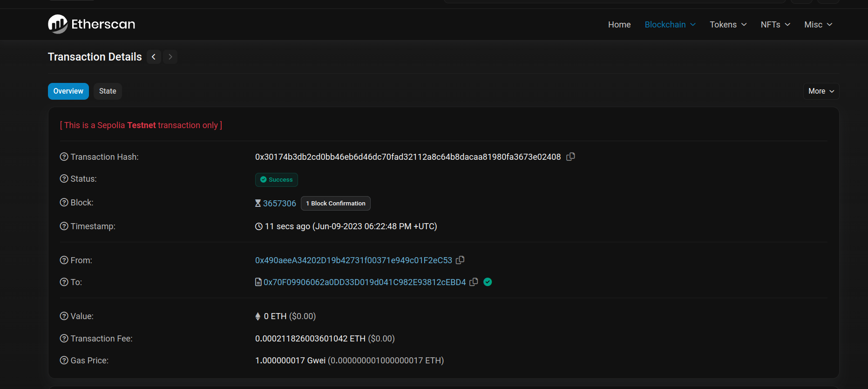This screenshot has width=868, height=389.
Task: Click the Etherscan logo
Action: click(x=91, y=24)
